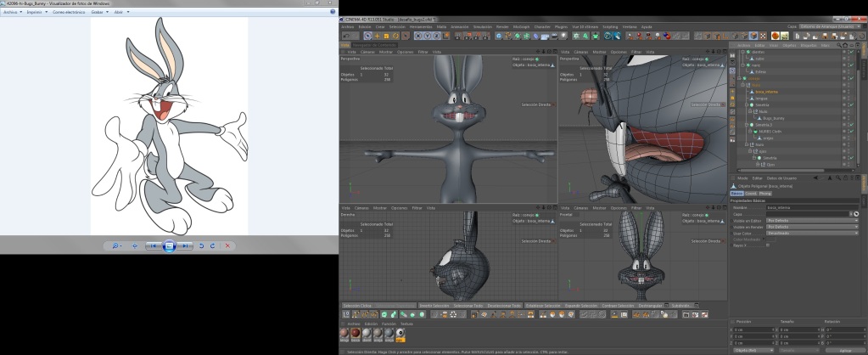Viewport: 868px width, 355px height.
Task: Toggle green checkmark for NURBS Cloth row
Action: coord(852,132)
